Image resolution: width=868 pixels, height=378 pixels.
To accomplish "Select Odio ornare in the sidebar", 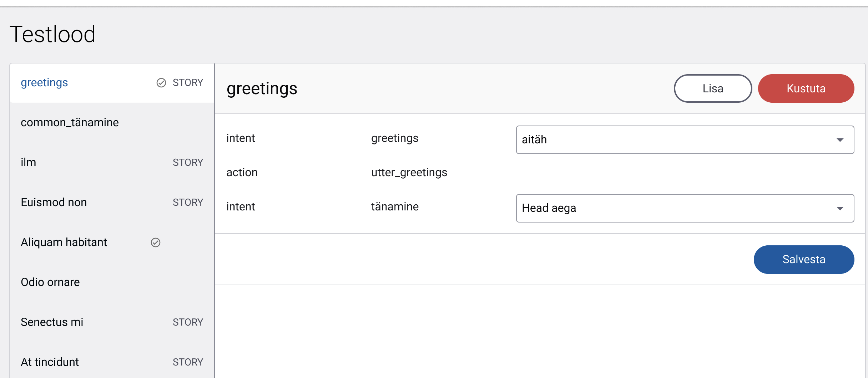I will coord(50,282).
